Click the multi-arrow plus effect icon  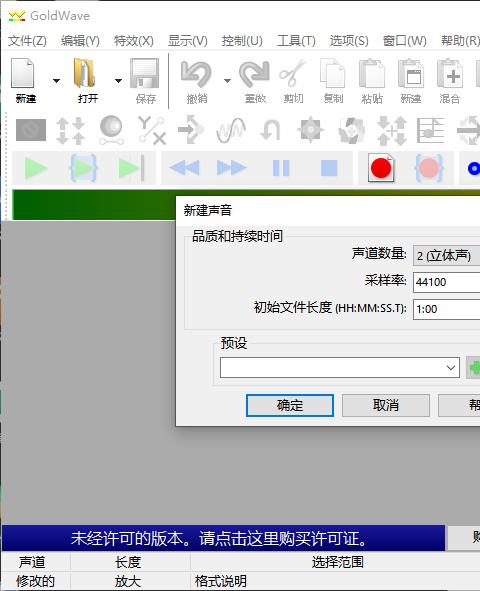point(392,130)
